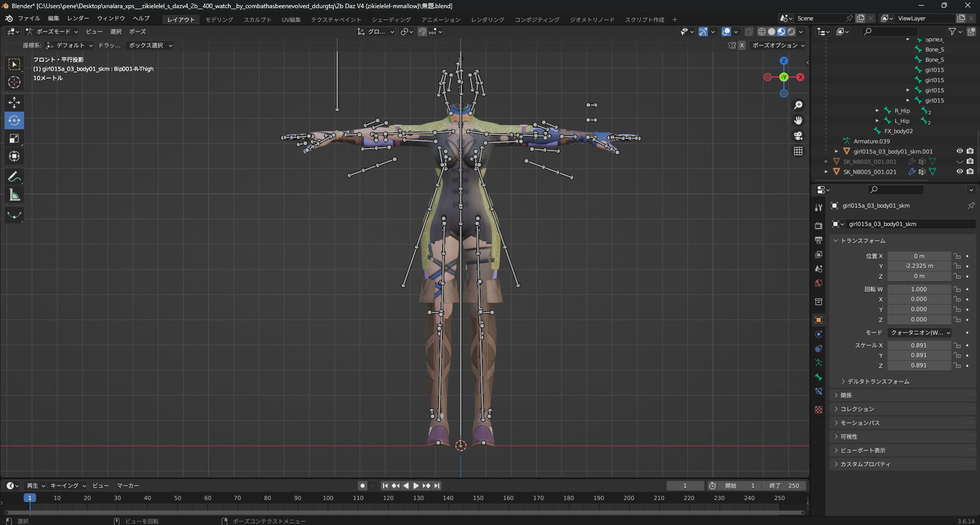Choose the Move tool in the toolbar
Screen dimensions: 980x525
click(x=14, y=103)
